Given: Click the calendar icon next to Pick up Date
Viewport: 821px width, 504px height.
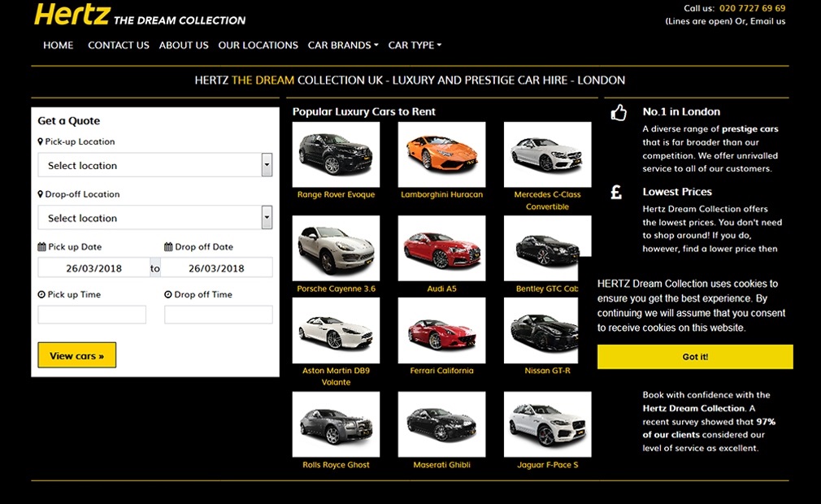Looking at the screenshot, I should click(42, 246).
